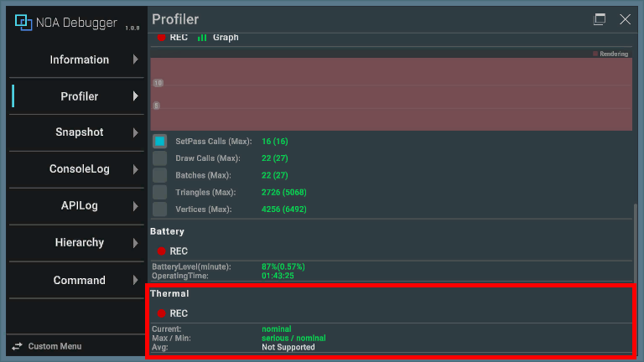The height and width of the screenshot is (362, 644).
Task: Click the version label 1.0.0
Action: tap(132, 28)
